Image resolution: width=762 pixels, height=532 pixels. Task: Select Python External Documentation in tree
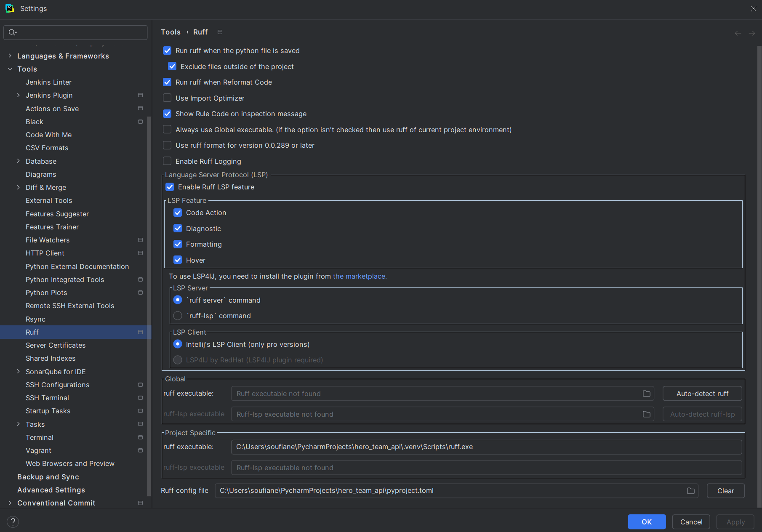pos(77,266)
